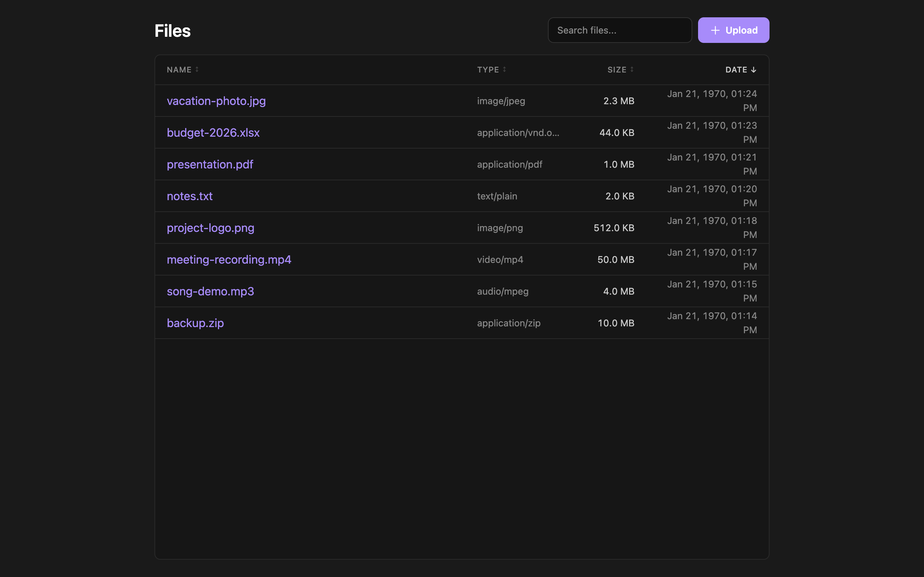Viewport: 924px width, 577px height.
Task: Open notes.txt
Action: pyautogui.click(x=189, y=196)
